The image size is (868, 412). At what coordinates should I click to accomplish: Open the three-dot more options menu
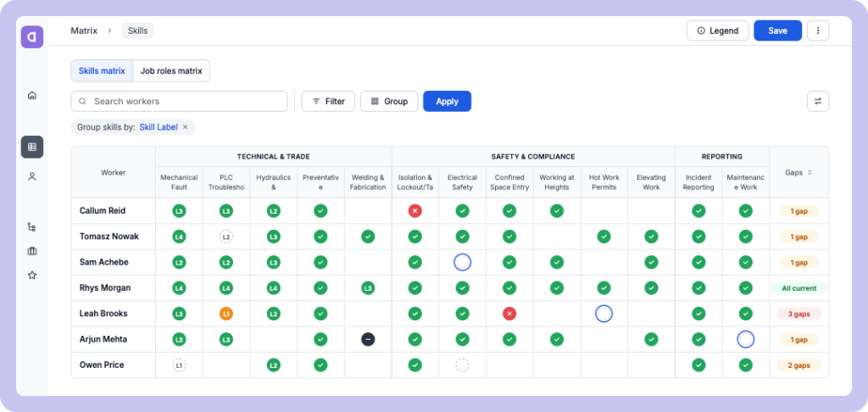[x=818, y=31]
